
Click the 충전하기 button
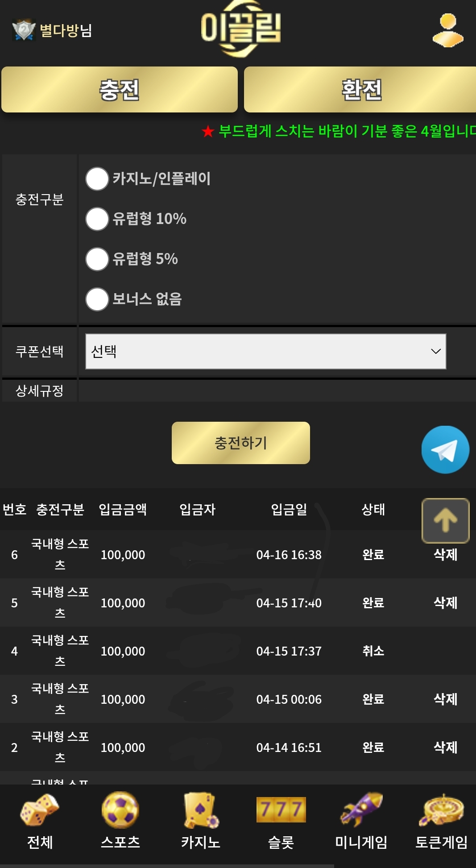[241, 443]
